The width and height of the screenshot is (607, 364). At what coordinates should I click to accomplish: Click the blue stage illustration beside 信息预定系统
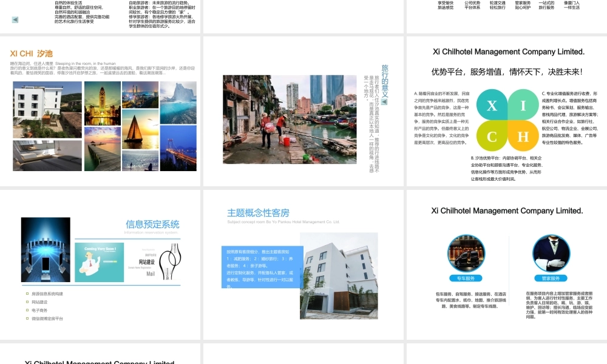pyautogui.click(x=46, y=250)
